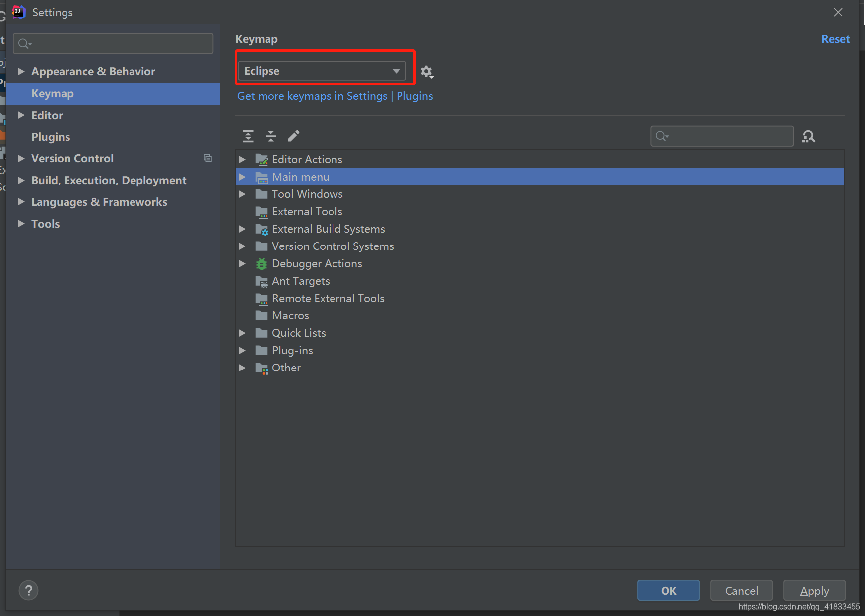Click the keymap gear settings icon
This screenshot has height=616, width=865.
[427, 72]
